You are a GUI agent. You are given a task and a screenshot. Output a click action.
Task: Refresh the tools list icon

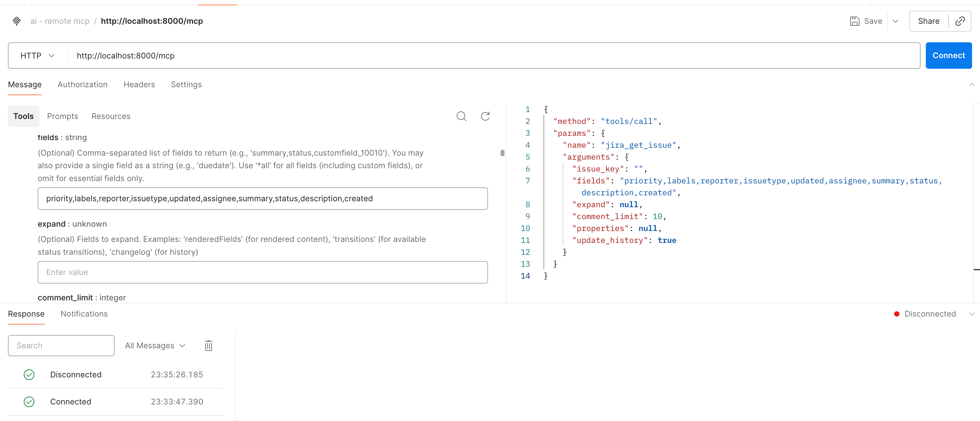tap(485, 116)
